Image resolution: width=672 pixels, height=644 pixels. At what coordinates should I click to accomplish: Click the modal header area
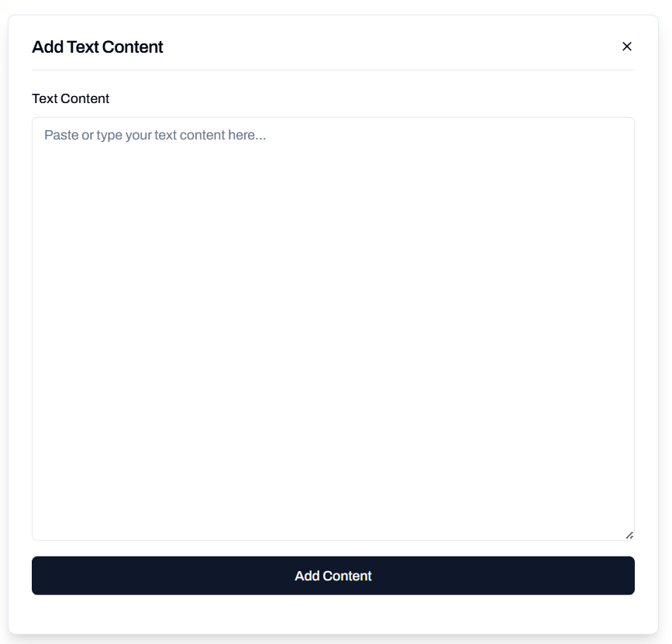pyautogui.click(x=333, y=46)
